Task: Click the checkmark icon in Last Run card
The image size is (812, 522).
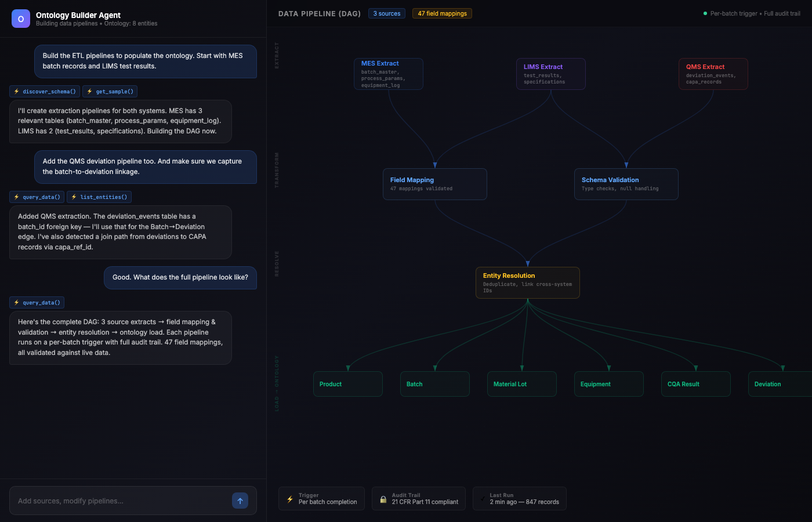Action: point(483,499)
